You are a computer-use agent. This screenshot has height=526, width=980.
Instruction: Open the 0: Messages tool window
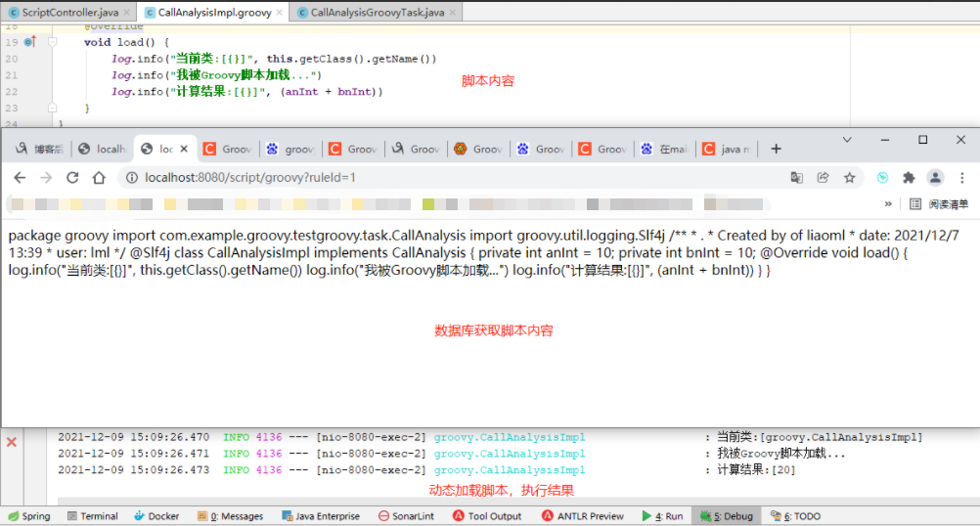pyautogui.click(x=230, y=516)
